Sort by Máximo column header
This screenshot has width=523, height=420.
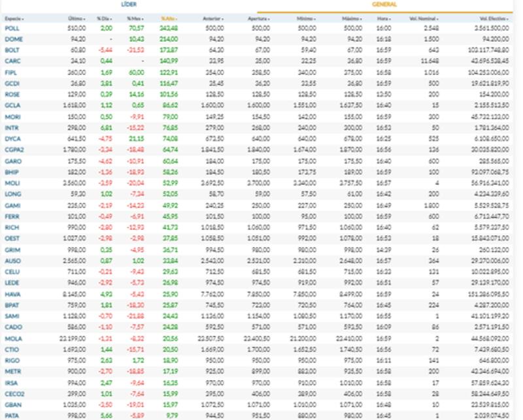point(352,19)
